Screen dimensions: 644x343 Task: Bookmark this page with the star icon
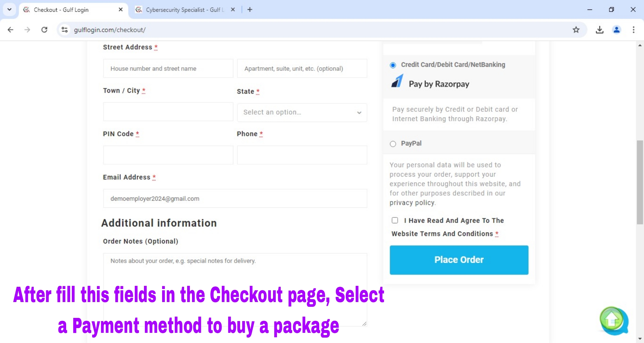coord(576,30)
